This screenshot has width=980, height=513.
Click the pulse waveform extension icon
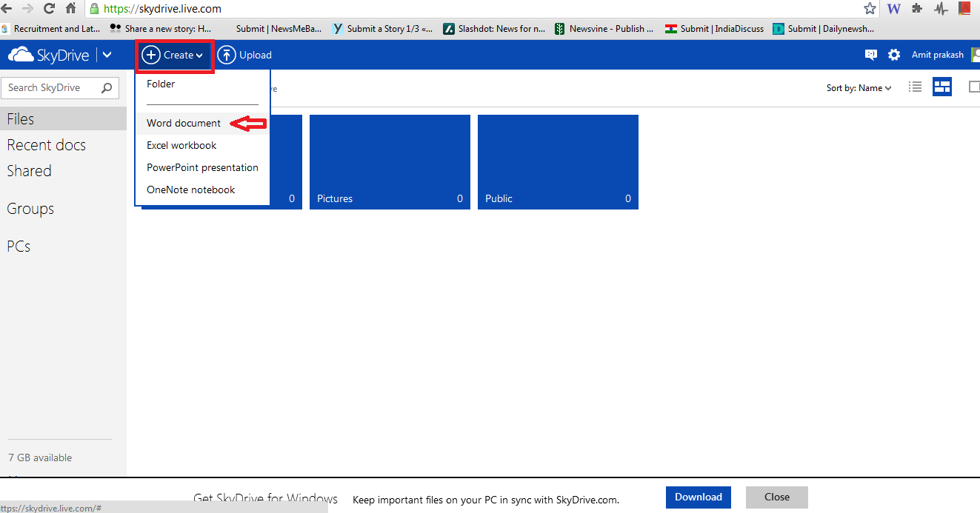click(x=941, y=9)
